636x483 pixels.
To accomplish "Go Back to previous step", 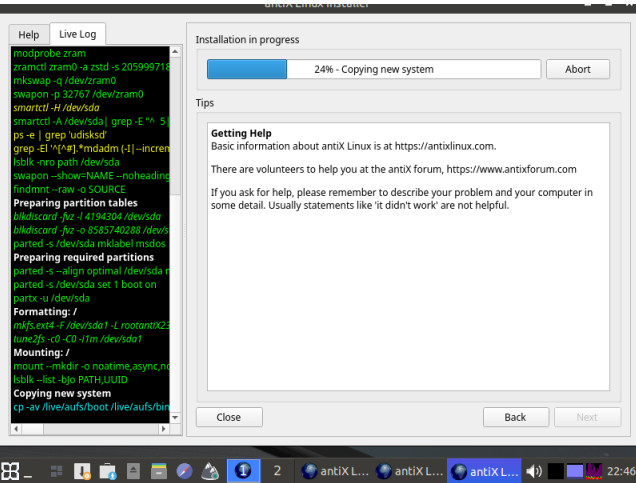I will tap(516, 417).
